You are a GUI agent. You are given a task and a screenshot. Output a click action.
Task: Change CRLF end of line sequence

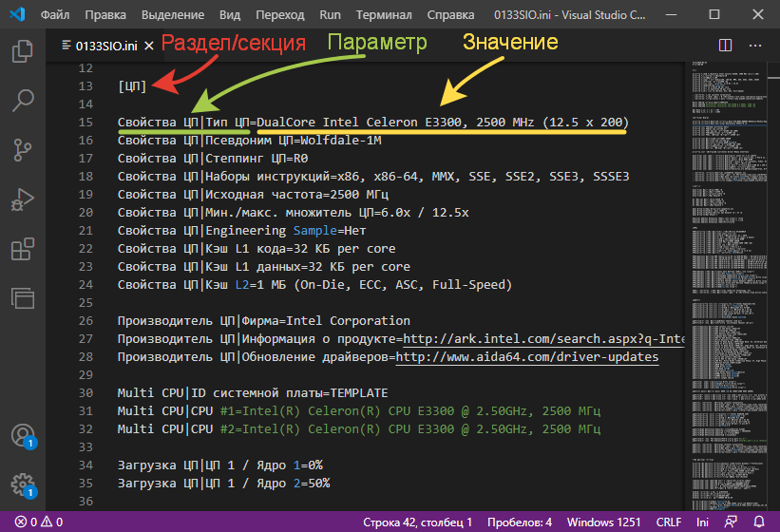click(x=671, y=522)
